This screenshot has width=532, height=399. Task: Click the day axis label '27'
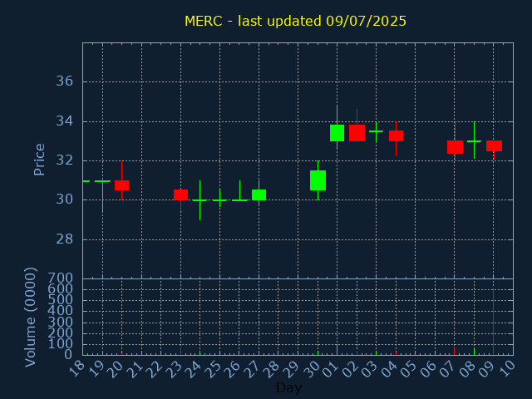[253, 369]
